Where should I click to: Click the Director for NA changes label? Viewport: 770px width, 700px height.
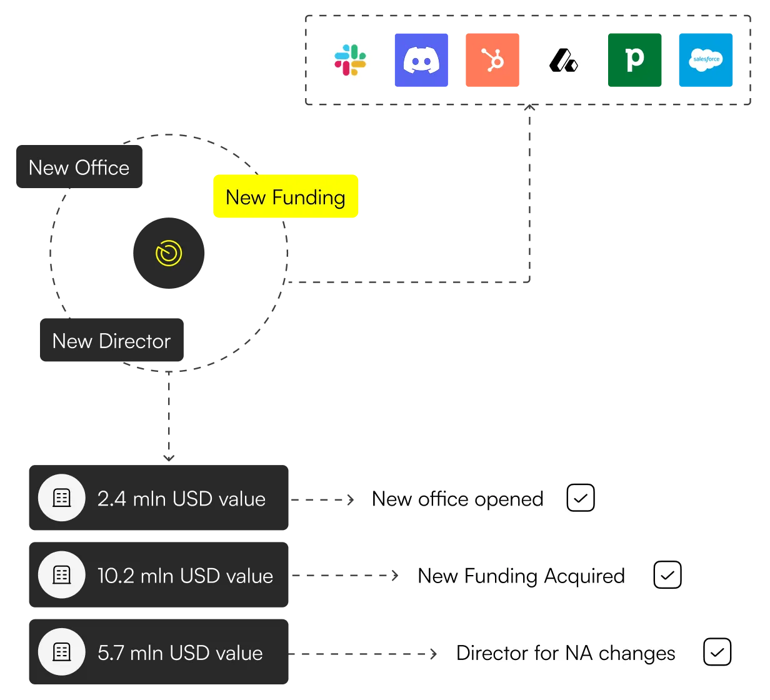tap(566, 652)
